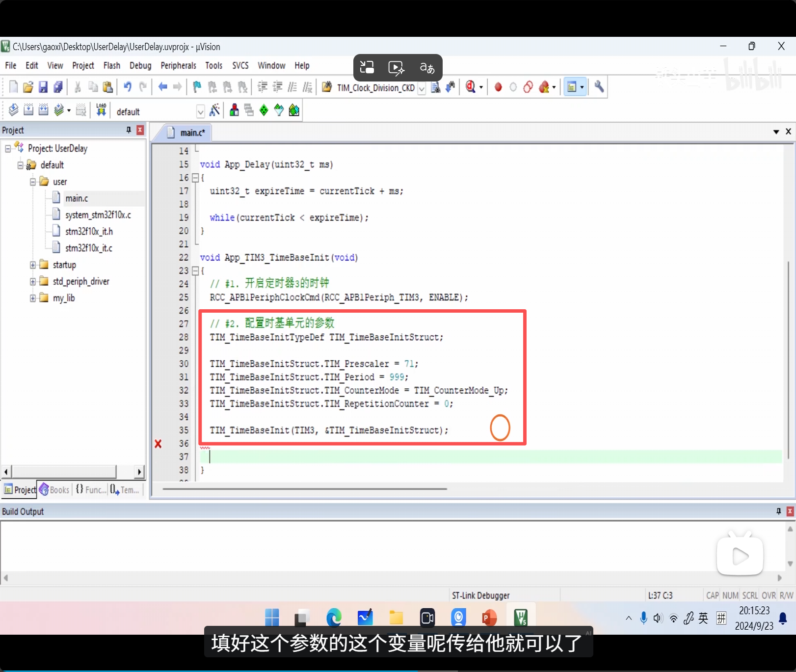Viewport: 796px width, 672px height.
Task: Select stm32f10x_it.c in the project tree
Action: coord(89,248)
